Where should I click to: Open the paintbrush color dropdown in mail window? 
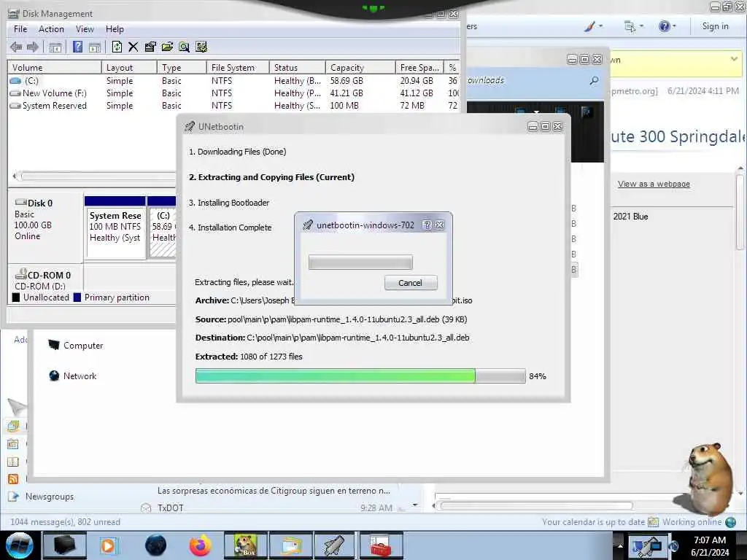point(594,26)
